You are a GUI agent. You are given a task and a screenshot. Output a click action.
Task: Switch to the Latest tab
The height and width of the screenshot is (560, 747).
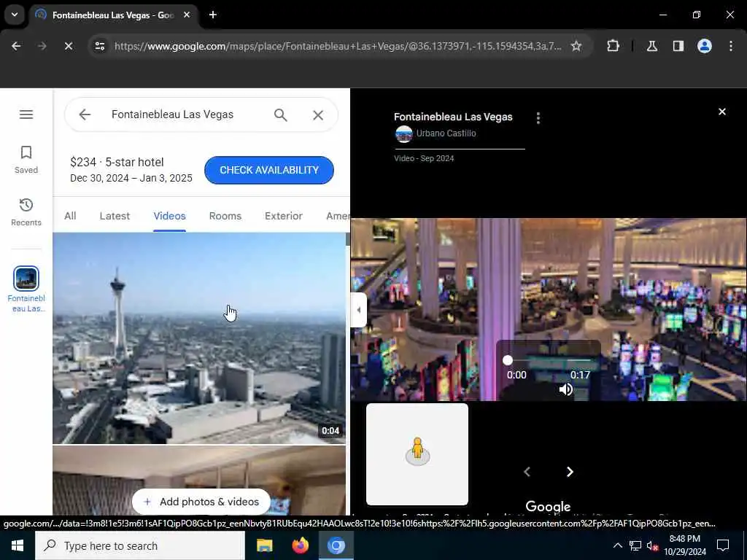(x=115, y=216)
